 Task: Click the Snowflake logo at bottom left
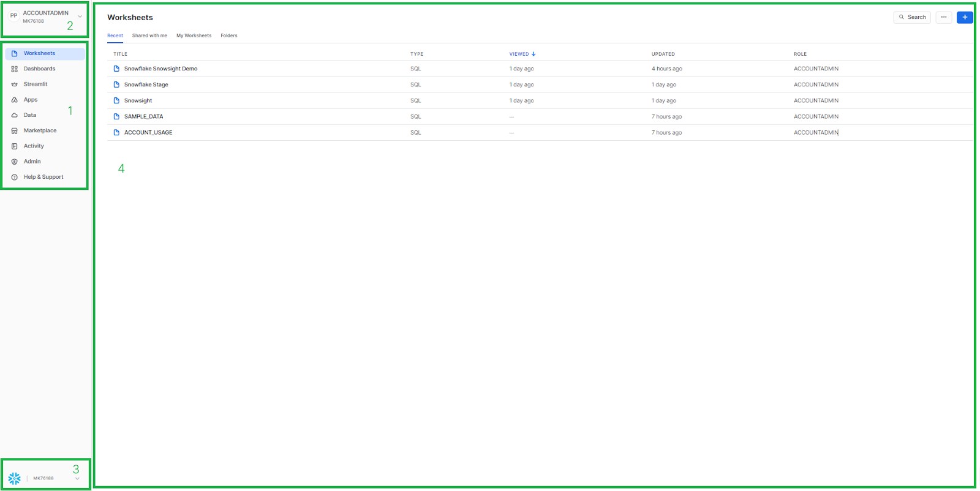[14, 478]
